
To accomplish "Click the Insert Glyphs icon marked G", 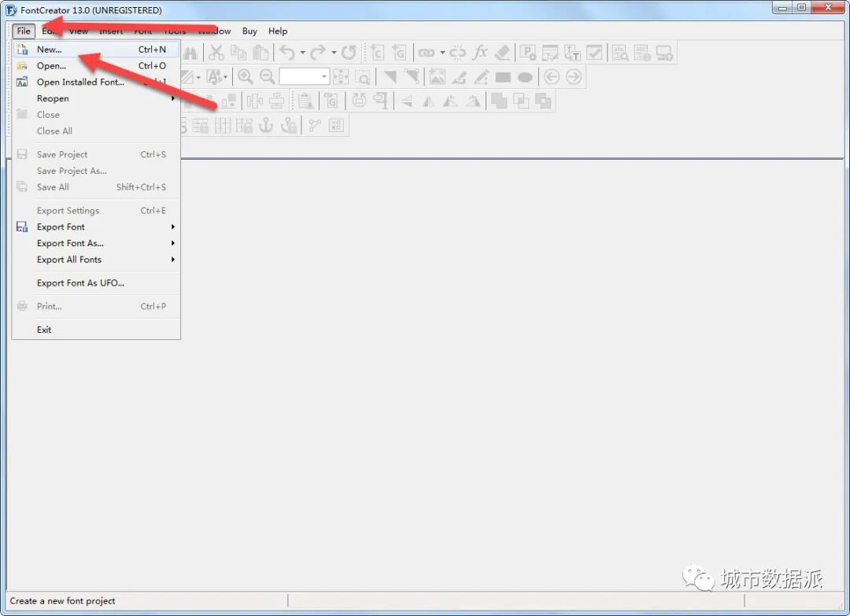I will coord(400,53).
